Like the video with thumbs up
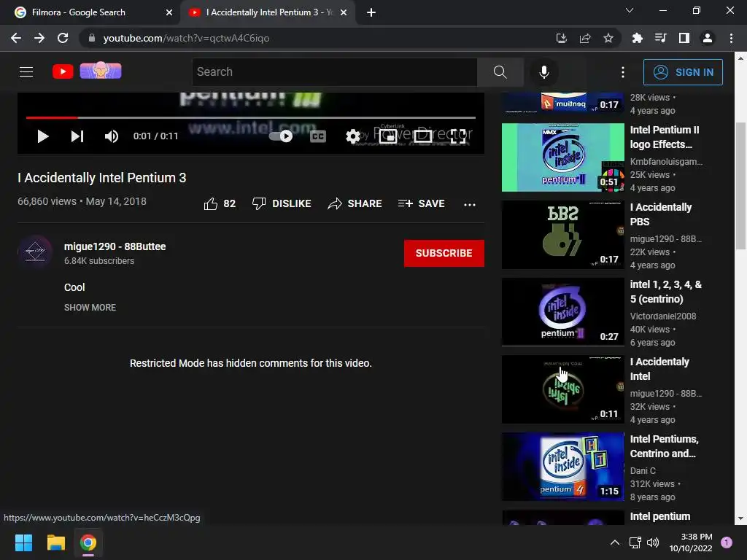 pyautogui.click(x=220, y=204)
